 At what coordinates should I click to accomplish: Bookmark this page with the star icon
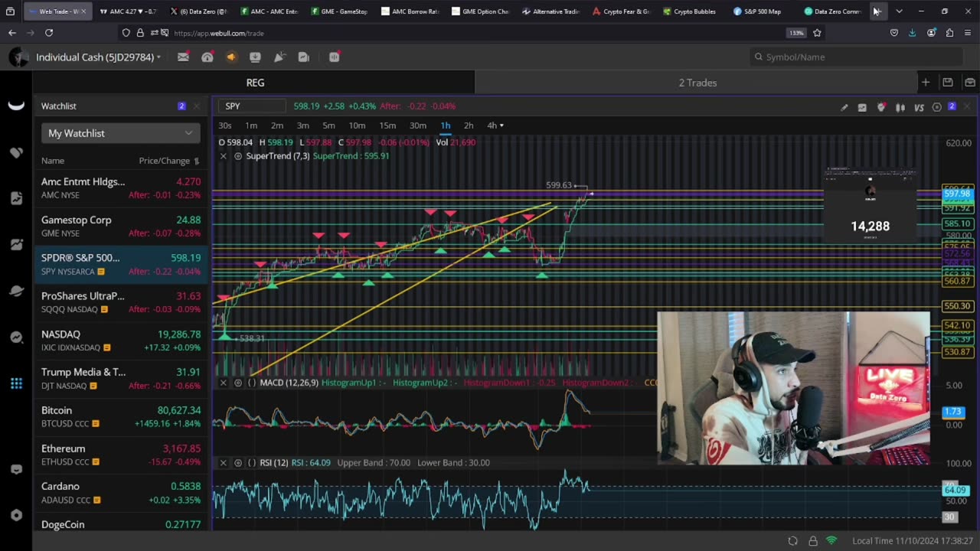pyautogui.click(x=817, y=33)
